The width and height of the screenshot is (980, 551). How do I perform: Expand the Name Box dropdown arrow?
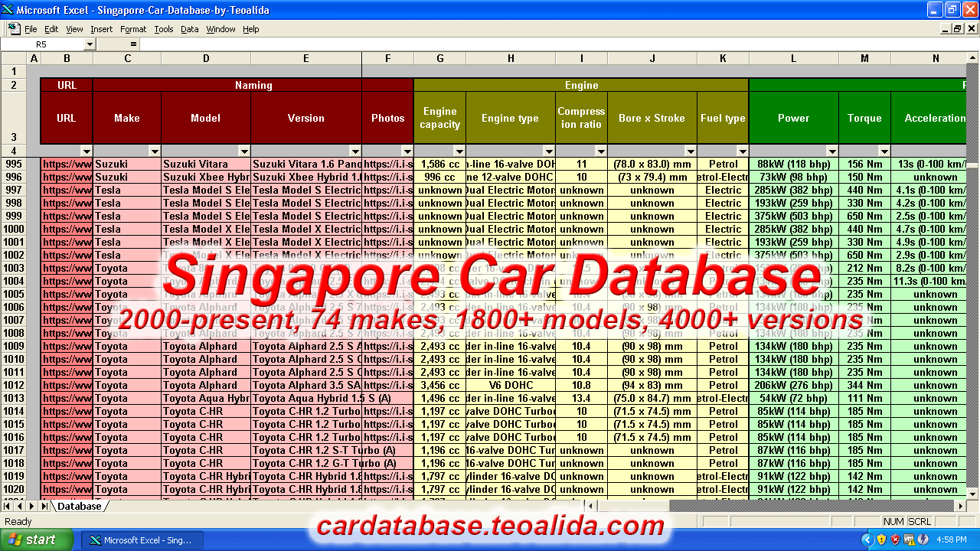(90, 44)
